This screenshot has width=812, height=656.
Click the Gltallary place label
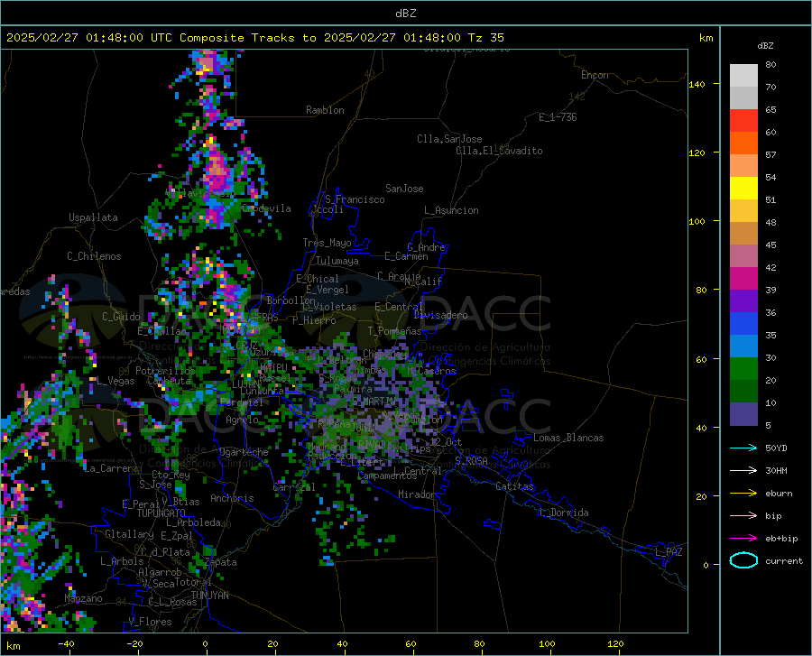click(x=129, y=534)
